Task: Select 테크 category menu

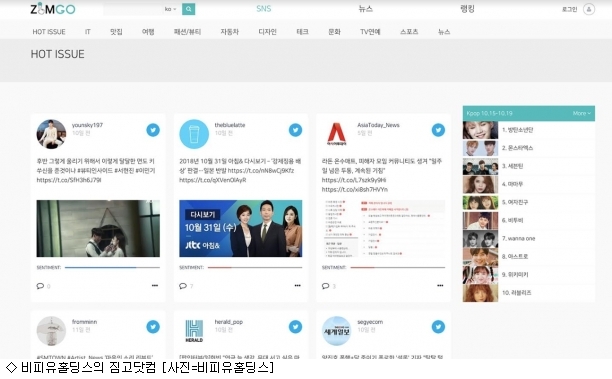Action: [302, 32]
